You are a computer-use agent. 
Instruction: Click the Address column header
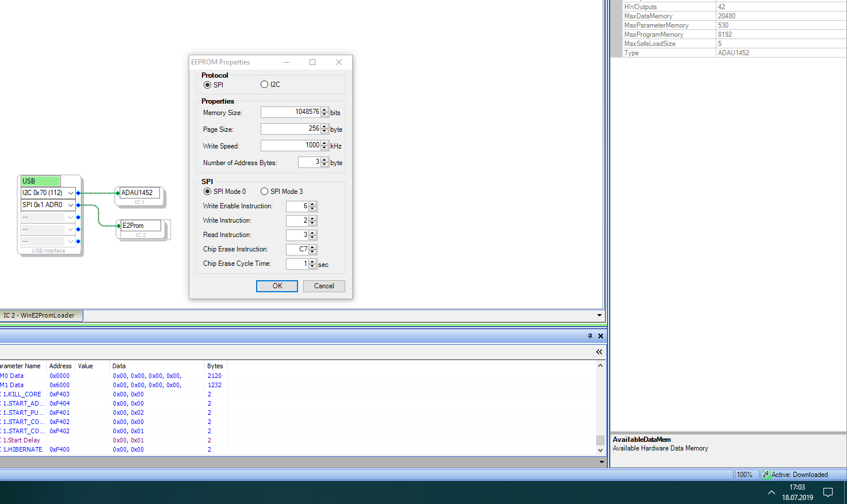pos(60,366)
